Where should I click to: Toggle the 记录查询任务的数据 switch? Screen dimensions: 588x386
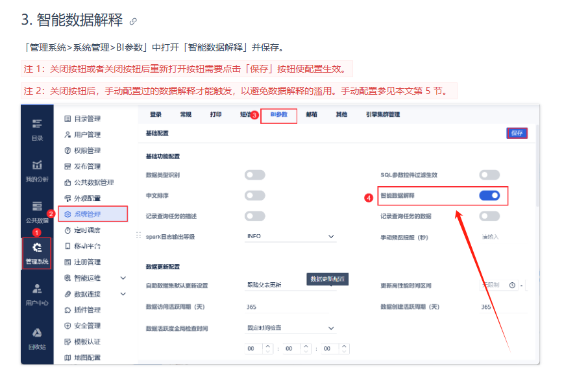tap(489, 216)
